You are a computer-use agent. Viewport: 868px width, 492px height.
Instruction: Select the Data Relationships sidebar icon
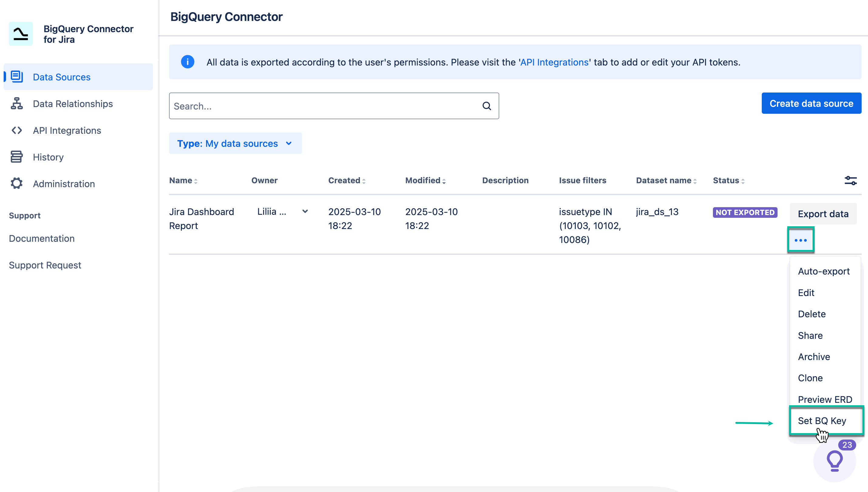17,103
